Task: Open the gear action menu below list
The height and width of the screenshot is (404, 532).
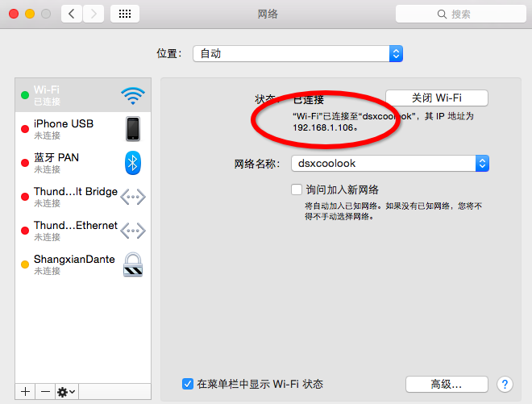Action: pyautogui.click(x=66, y=391)
